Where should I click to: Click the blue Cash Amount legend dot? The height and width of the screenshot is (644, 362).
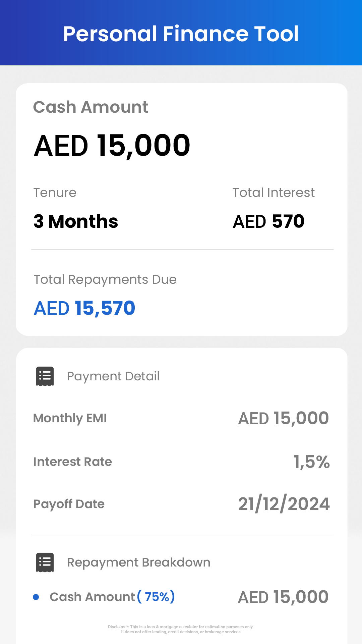(36, 597)
